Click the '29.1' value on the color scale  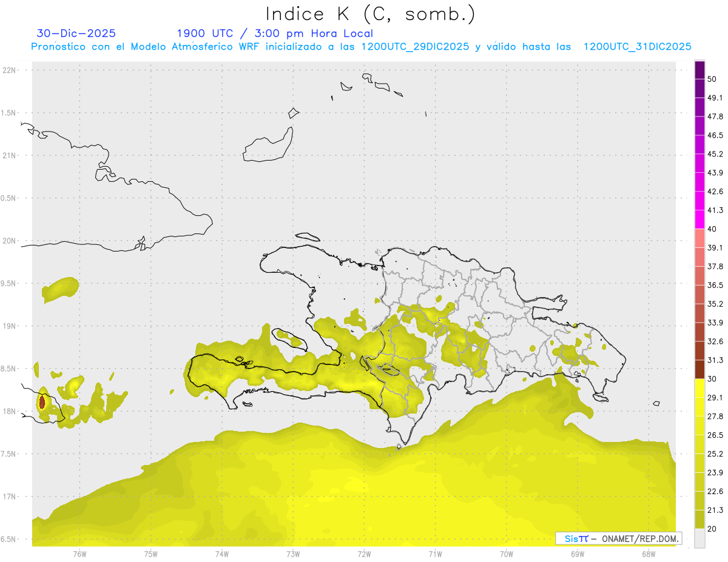[x=715, y=398]
